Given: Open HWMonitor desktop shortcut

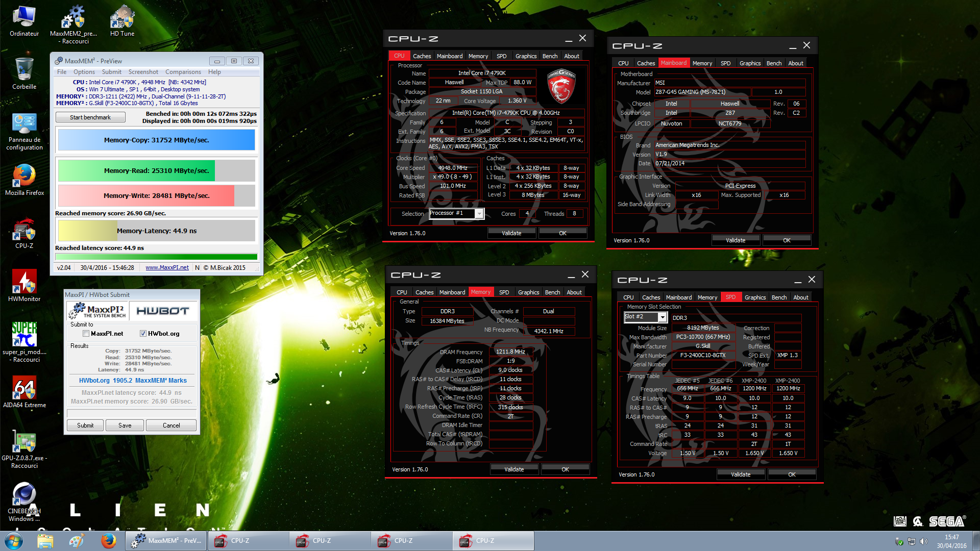Looking at the screenshot, I should click(x=24, y=286).
